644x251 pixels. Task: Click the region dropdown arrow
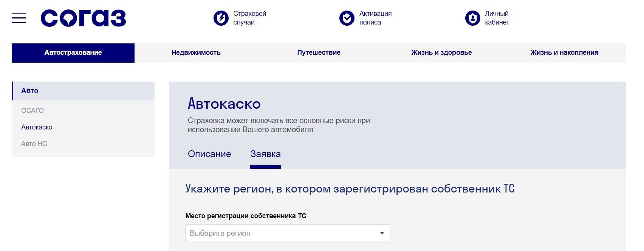coord(382,233)
